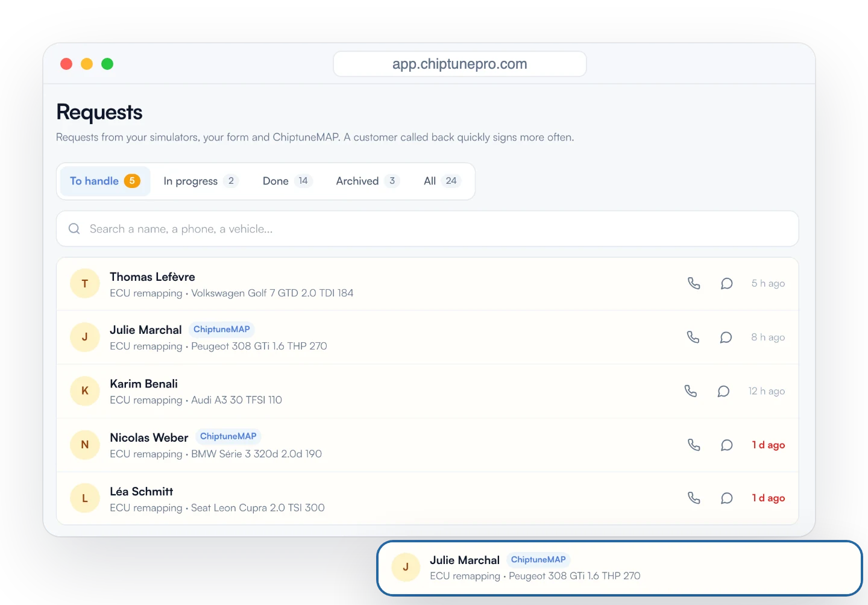Image resolution: width=868 pixels, height=605 pixels.
Task: Open Karim Benali's request name
Action: 143,384
